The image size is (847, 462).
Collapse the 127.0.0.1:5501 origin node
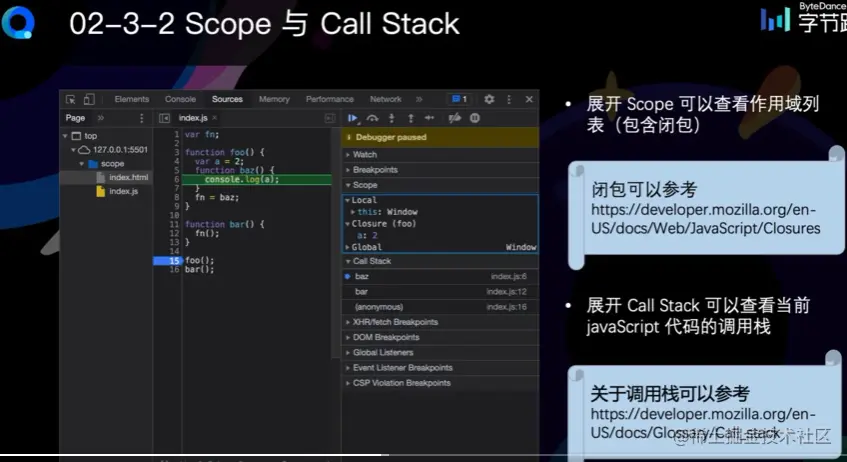[73, 150]
